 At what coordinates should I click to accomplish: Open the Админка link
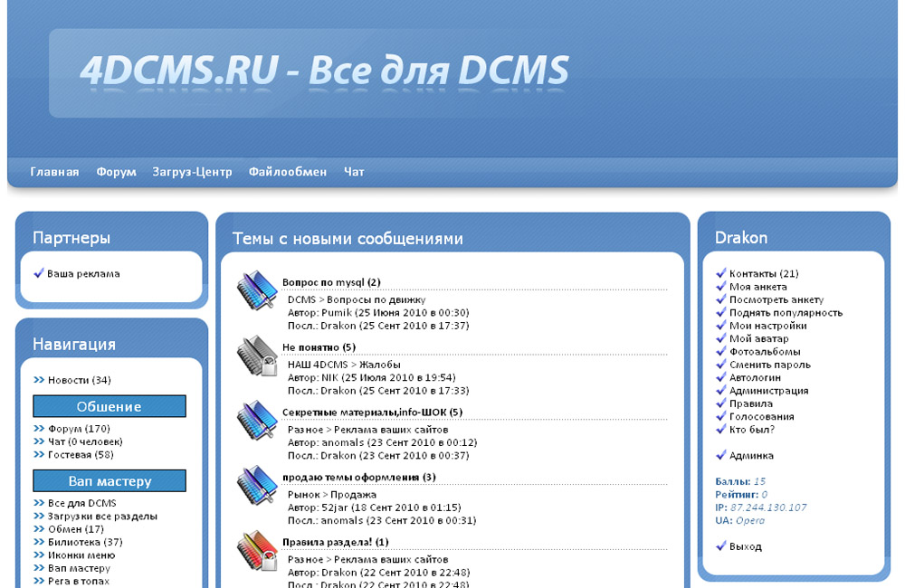point(751,455)
